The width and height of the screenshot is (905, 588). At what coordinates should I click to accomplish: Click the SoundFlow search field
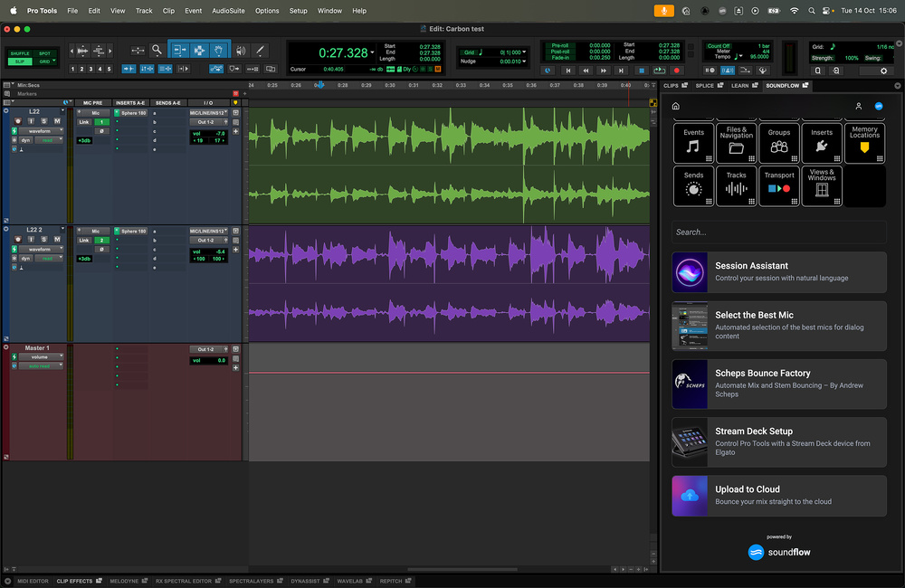point(779,232)
